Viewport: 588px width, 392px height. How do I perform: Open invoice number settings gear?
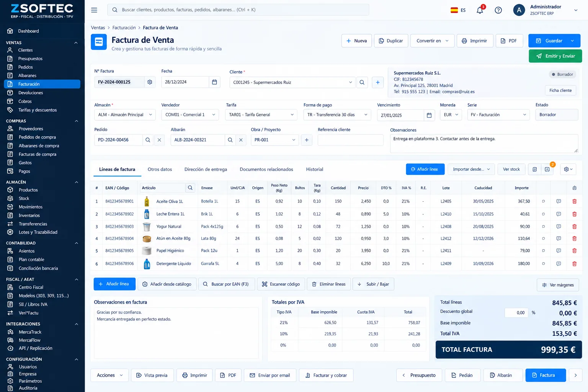pos(150,82)
